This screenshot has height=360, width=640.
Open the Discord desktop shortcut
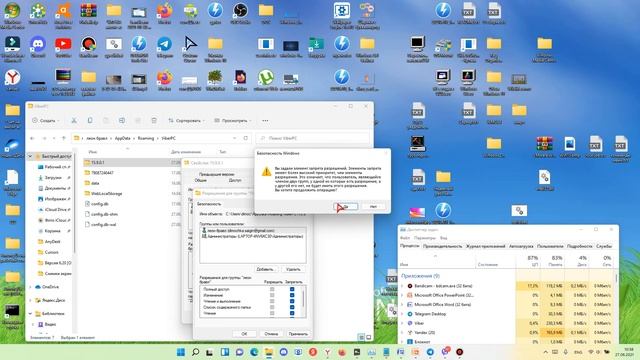(x=38, y=46)
